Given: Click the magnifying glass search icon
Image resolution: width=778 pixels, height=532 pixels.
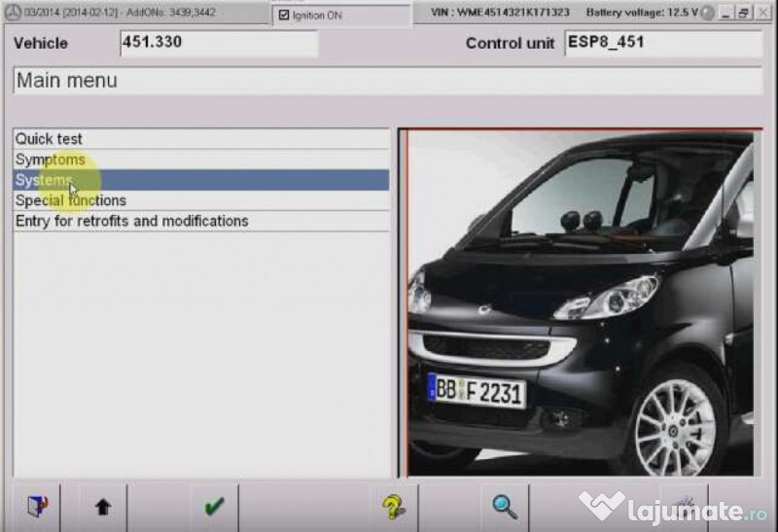Looking at the screenshot, I should [504, 506].
